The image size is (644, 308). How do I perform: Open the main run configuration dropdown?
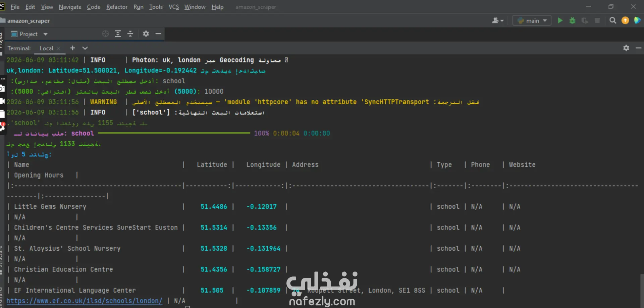pos(532,20)
